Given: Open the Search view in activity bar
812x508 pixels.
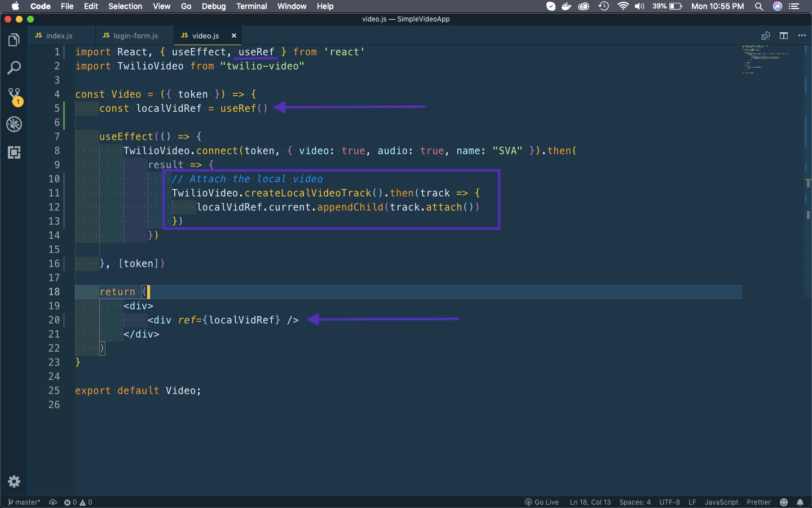Looking at the screenshot, I should 14,68.
